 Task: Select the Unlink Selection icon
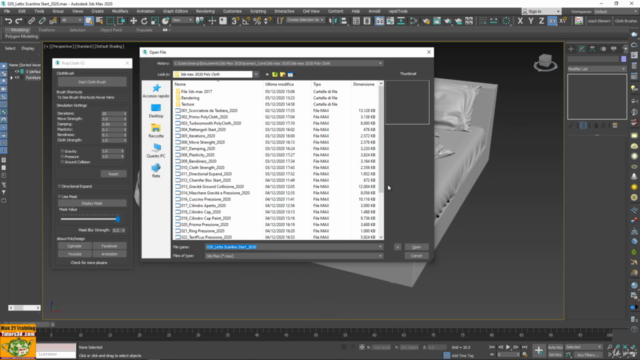coord(42,21)
